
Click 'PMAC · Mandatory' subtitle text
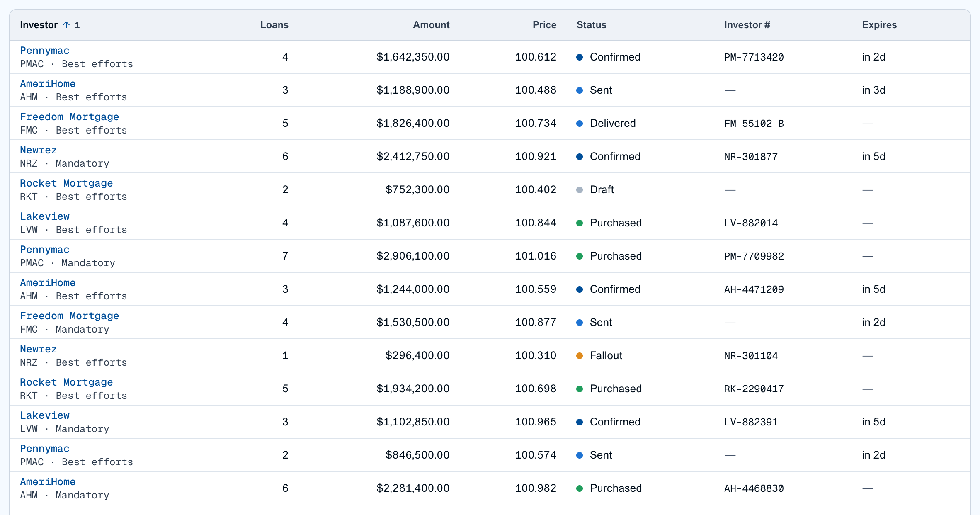click(68, 263)
